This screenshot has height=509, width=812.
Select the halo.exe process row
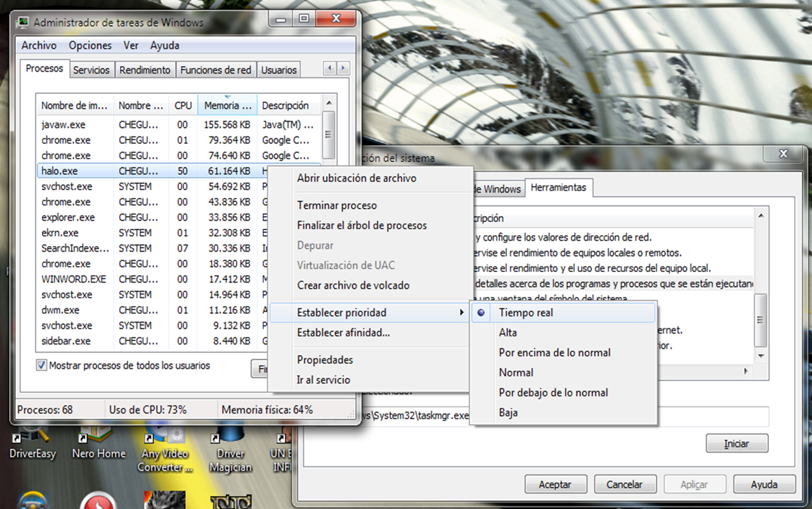coord(152,171)
